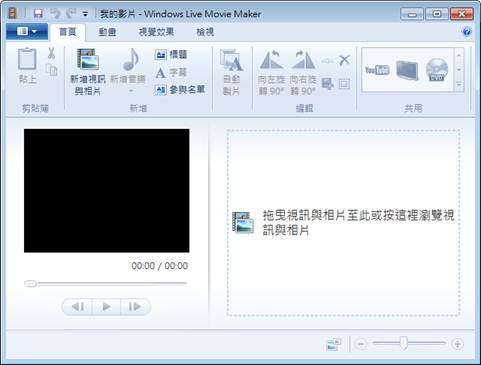Click the DVD burn icon

(437, 70)
